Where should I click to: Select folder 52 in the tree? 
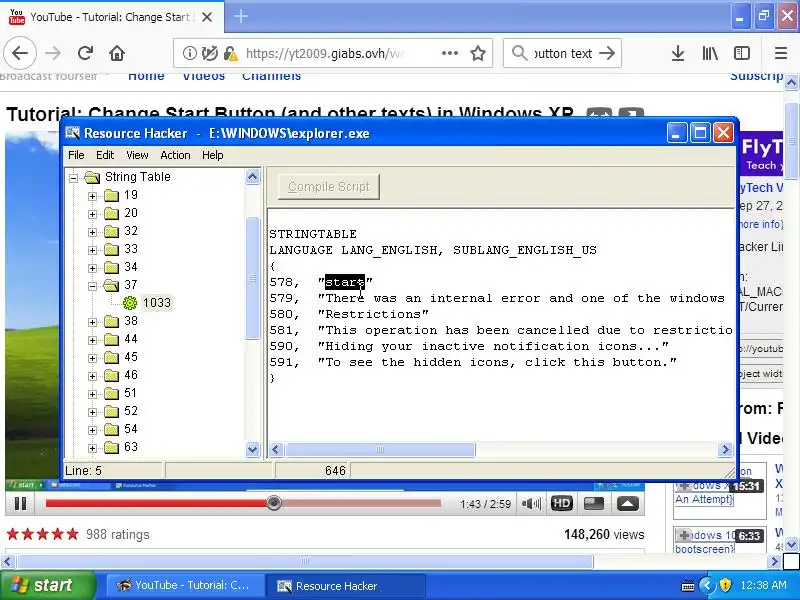pyautogui.click(x=131, y=411)
